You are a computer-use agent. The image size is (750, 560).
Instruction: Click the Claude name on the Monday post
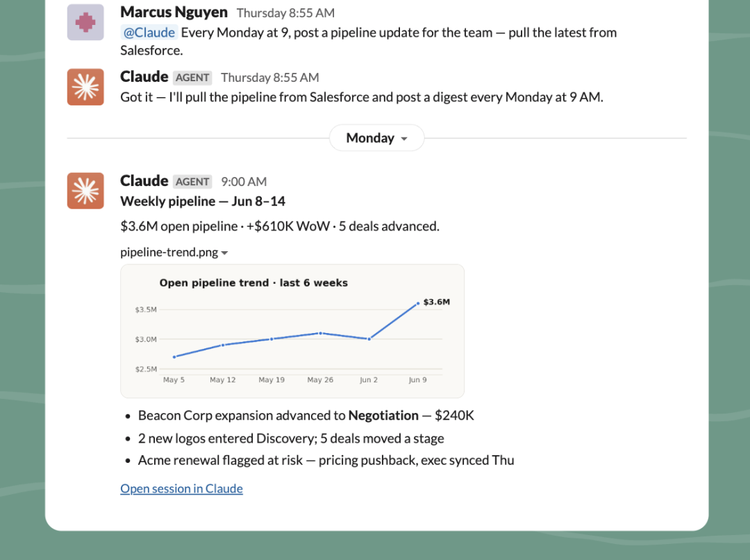pos(144,180)
